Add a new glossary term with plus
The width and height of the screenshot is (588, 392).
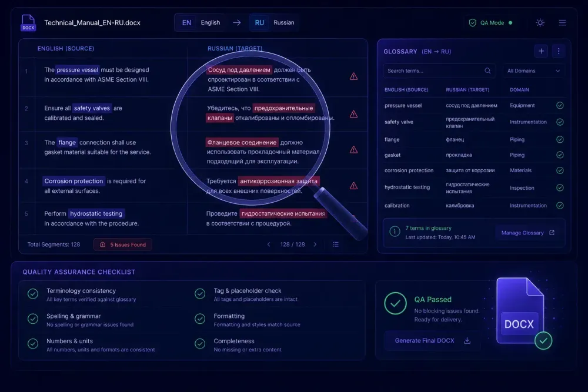click(x=541, y=51)
